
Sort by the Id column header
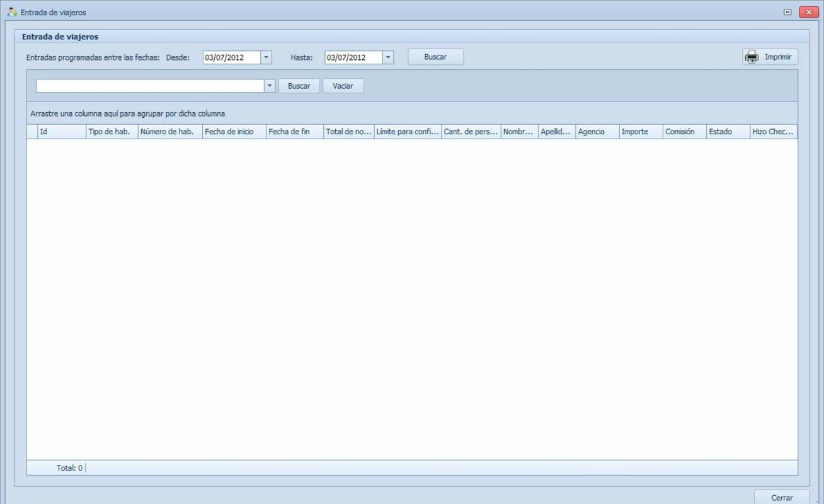point(62,132)
